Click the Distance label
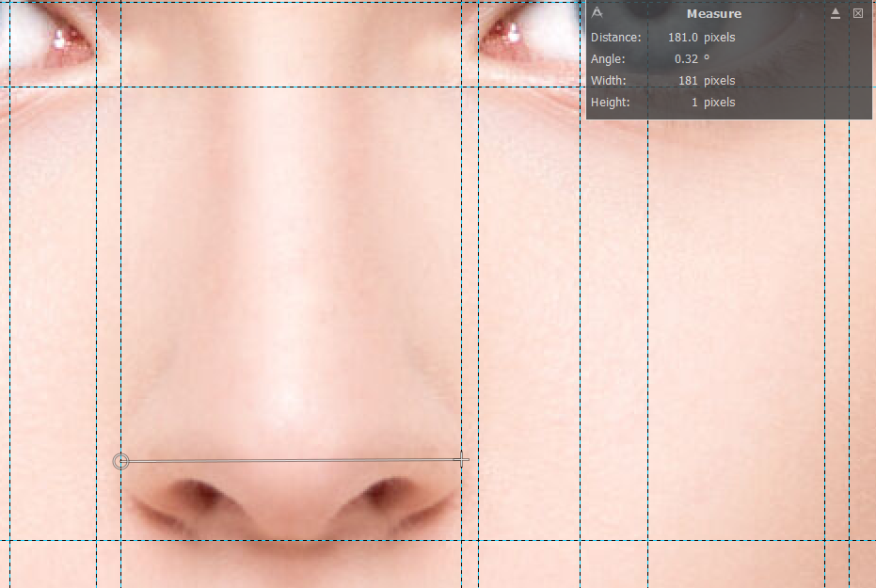Image resolution: width=876 pixels, height=588 pixels. coord(615,38)
